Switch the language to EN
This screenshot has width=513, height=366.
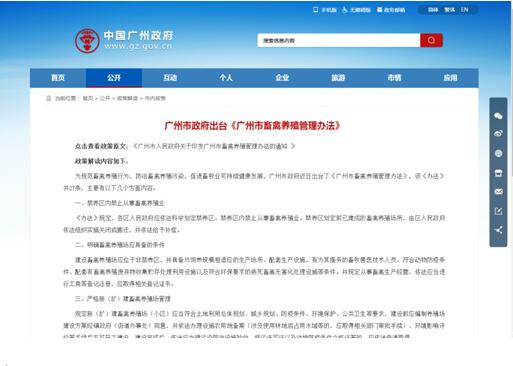464,10
